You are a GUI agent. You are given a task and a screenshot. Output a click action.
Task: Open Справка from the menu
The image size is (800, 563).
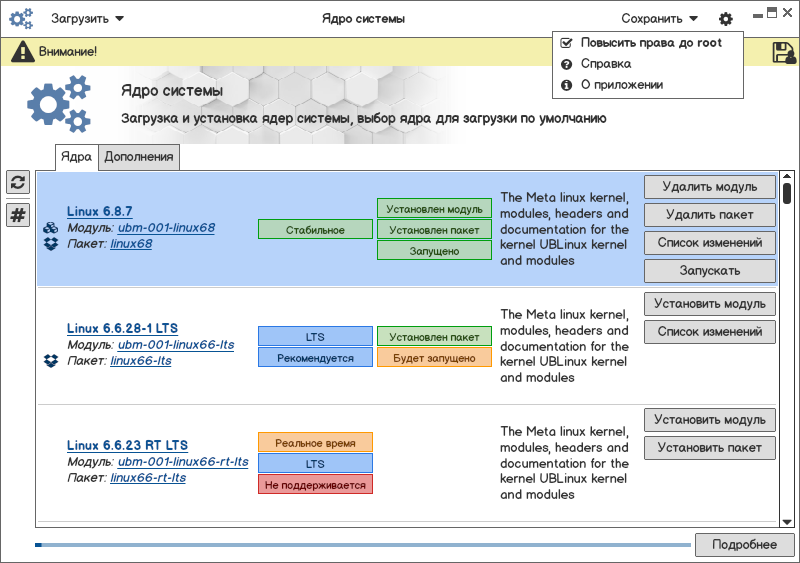[606, 64]
